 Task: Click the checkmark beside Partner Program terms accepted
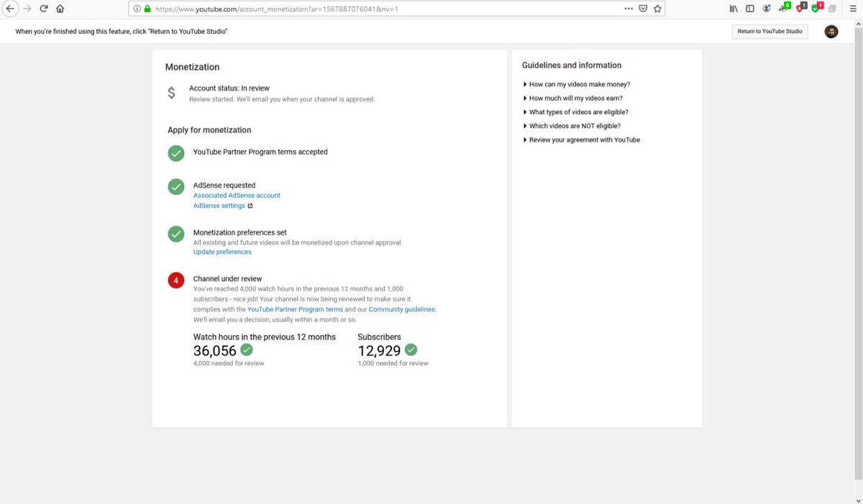[x=176, y=153]
